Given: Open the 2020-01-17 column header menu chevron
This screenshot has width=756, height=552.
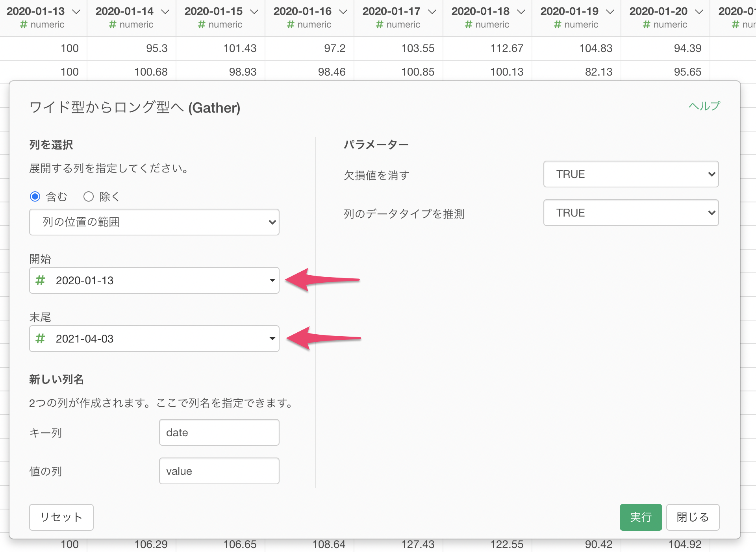Looking at the screenshot, I should 432,12.
